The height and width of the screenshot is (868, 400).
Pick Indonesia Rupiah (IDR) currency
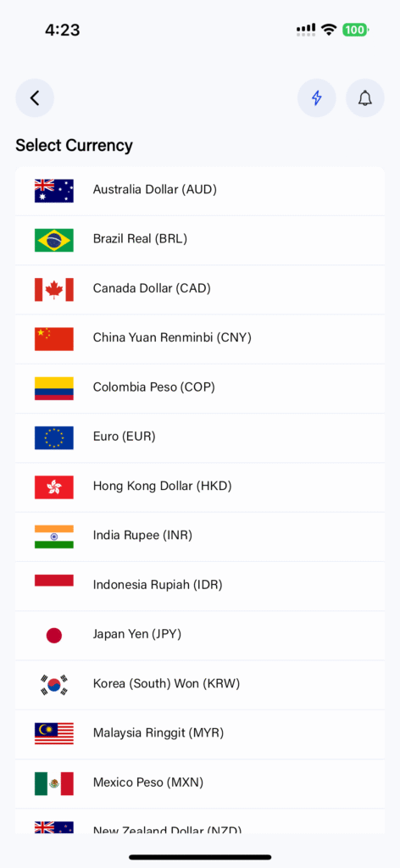coord(200,586)
